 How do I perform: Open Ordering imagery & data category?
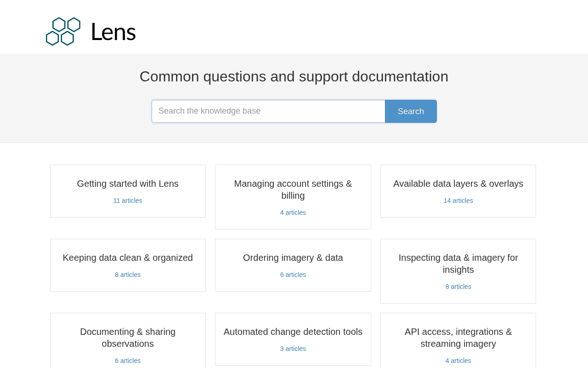(293, 258)
